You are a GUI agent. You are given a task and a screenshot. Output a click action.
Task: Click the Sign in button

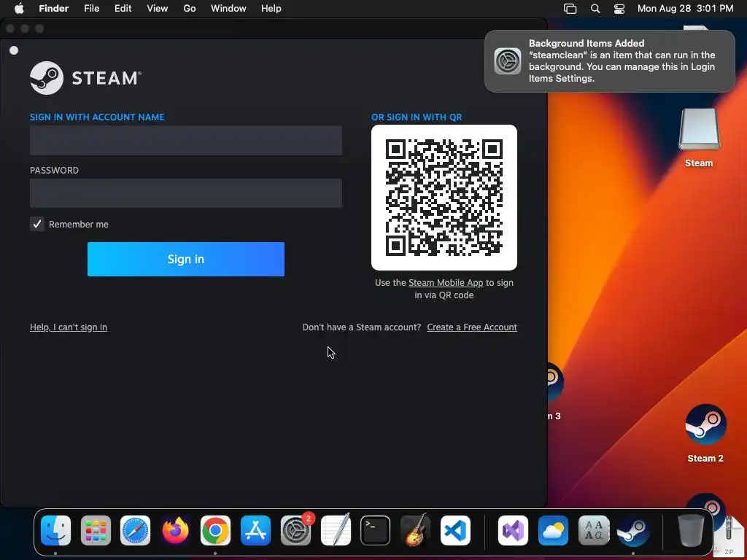(186, 259)
